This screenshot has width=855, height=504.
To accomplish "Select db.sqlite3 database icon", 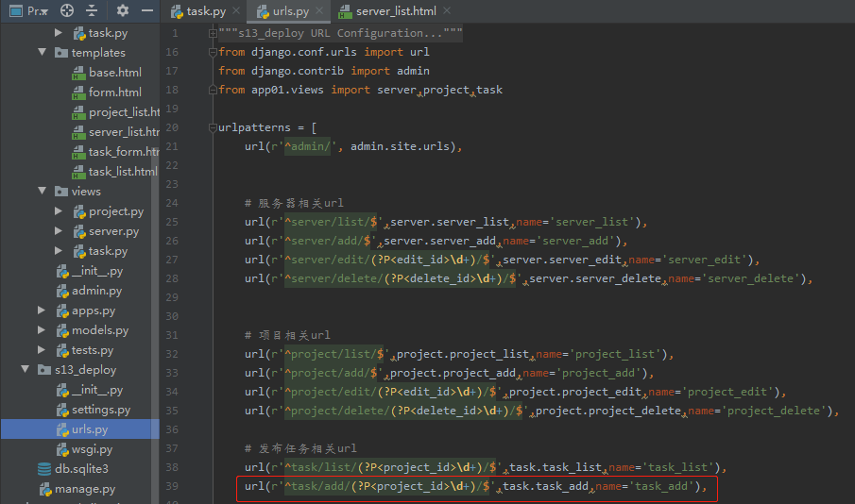I will pos(44,468).
